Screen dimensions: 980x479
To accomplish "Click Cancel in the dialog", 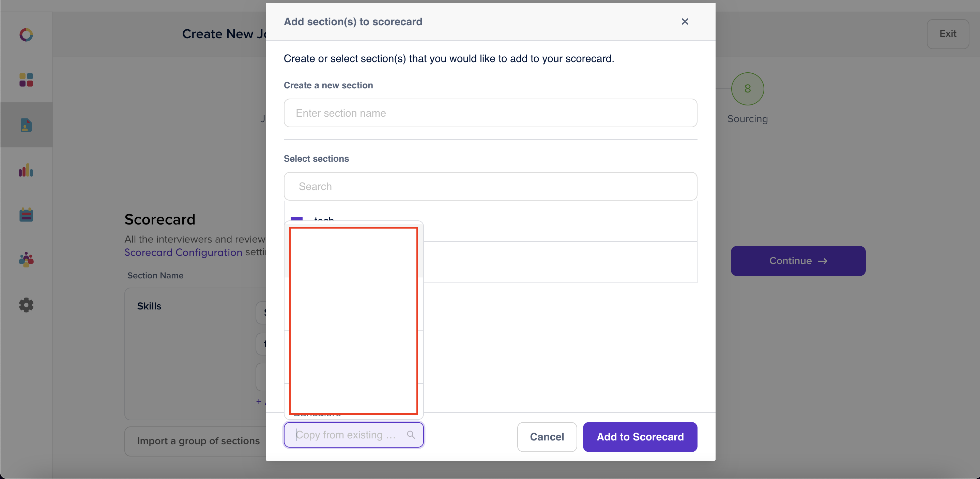I will tap(547, 437).
